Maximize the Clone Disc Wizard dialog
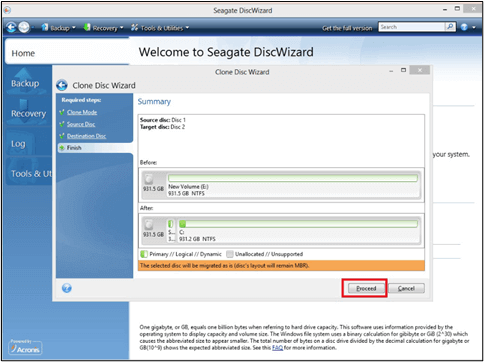Screen dimensions: 484x362 [x=403, y=70]
